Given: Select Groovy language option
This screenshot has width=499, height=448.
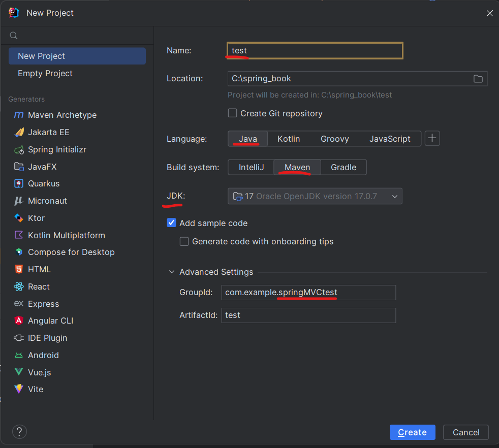Looking at the screenshot, I should [335, 139].
